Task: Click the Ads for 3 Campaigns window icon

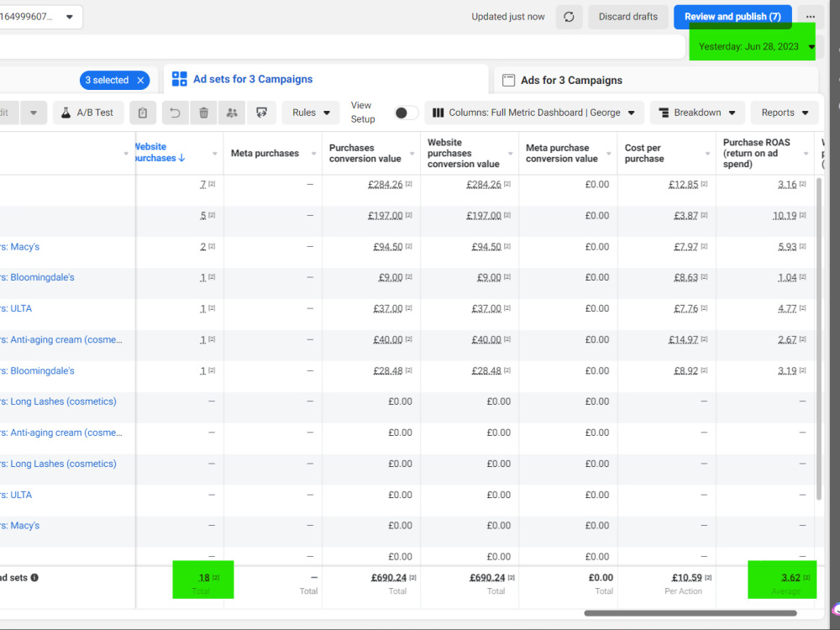Action: point(508,81)
